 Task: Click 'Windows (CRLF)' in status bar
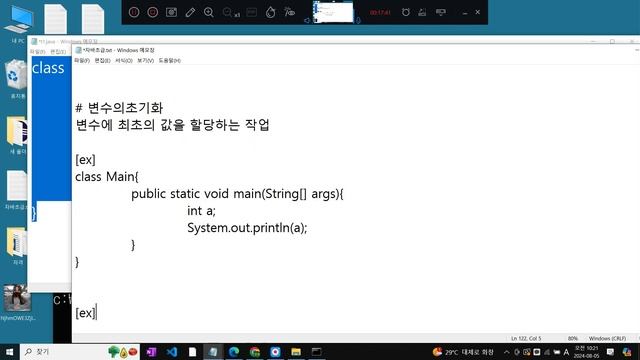pyautogui.click(x=607, y=338)
